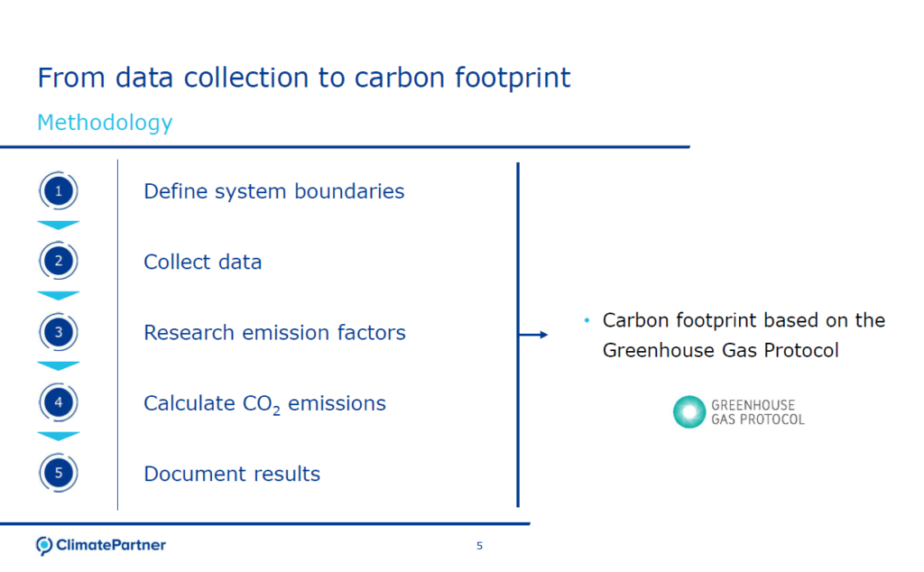This screenshot has width=924, height=572.
Task: Select the "Research emission factors" label
Action: coord(274,332)
